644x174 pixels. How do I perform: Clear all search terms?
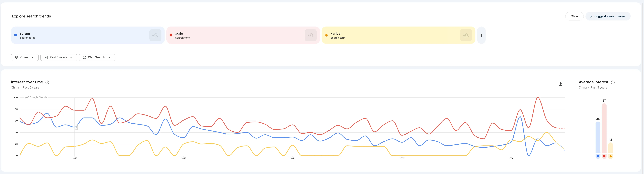click(574, 16)
